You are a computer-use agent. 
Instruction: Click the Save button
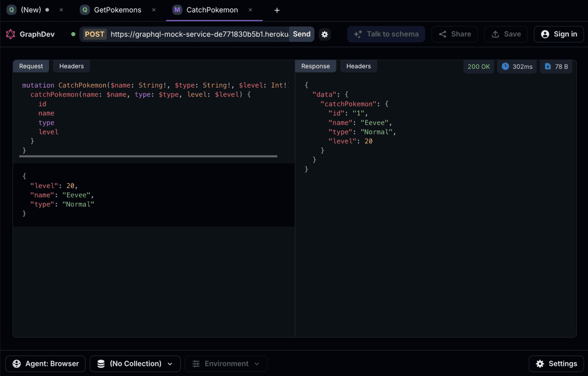point(506,34)
